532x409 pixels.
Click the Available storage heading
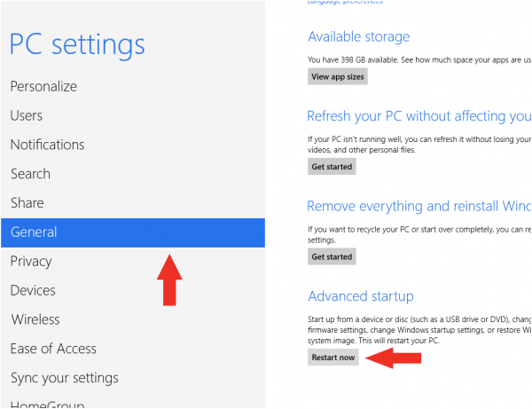(359, 37)
